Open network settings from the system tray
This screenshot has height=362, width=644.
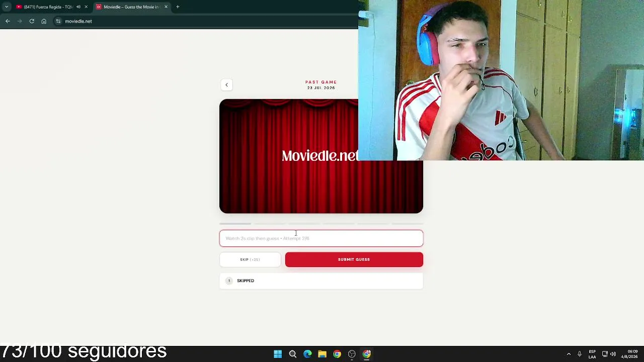pyautogui.click(x=605, y=354)
